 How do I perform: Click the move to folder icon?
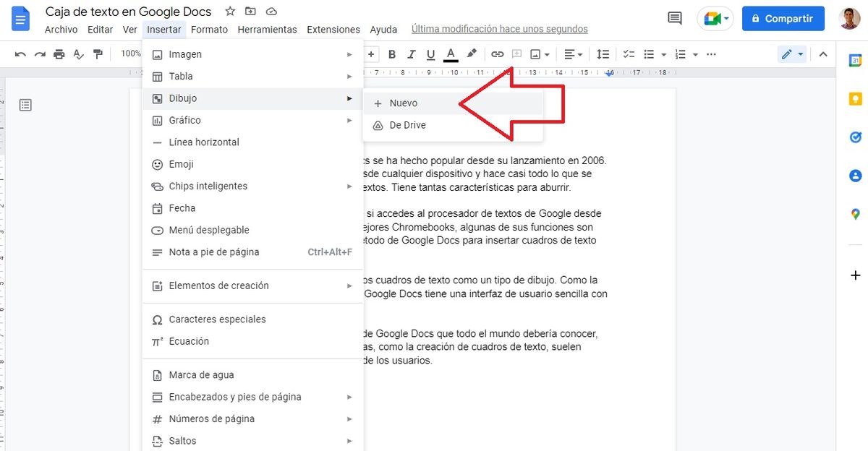(250, 11)
